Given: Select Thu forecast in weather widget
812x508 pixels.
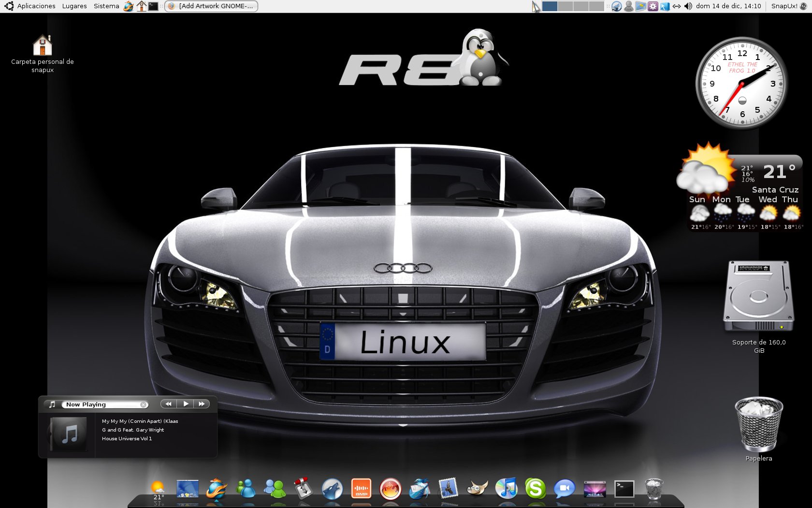Looking at the screenshot, I should (x=791, y=212).
